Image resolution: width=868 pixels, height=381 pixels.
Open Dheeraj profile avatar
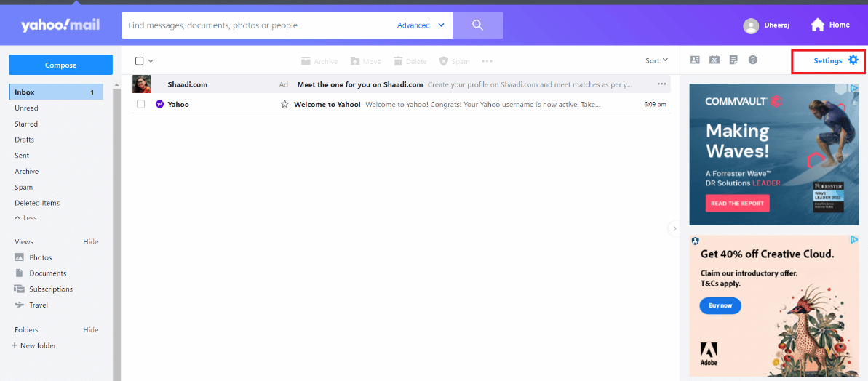[x=751, y=25]
